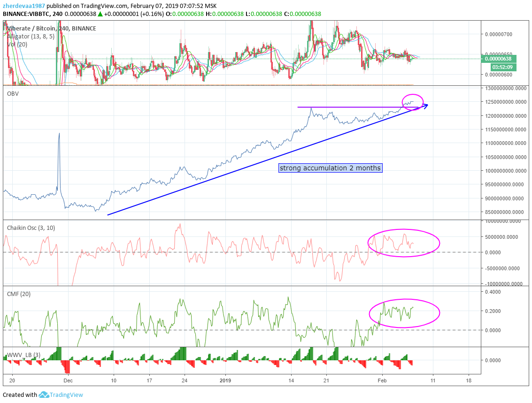Click the '24' date on time axis
The width and height of the screenshot is (532, 403).
(184, 380)
